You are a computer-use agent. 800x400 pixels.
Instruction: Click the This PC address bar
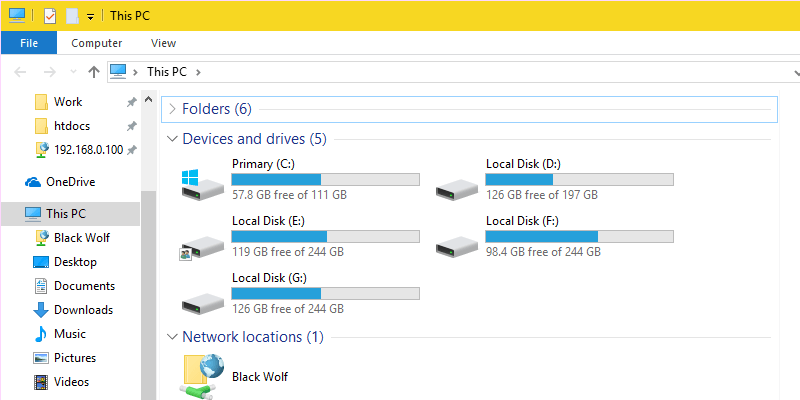tap(450, 72)
